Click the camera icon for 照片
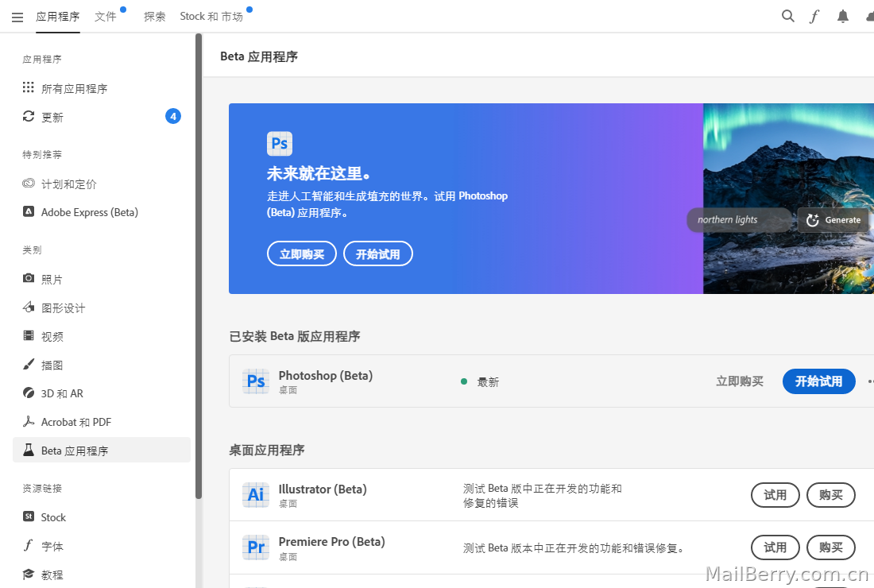Image resolution: width=874 pixels, height=588 pixels. [x=28, y=278]
